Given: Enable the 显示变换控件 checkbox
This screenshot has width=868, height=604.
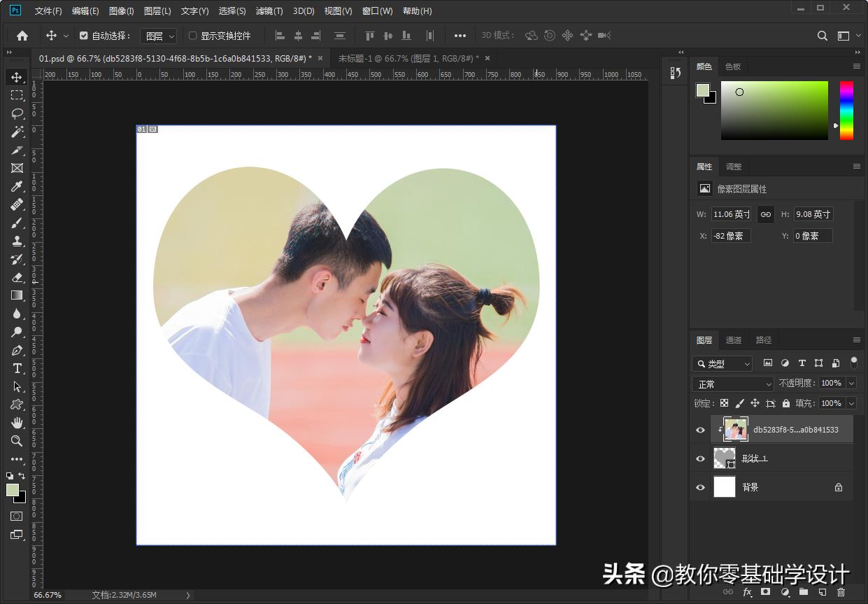Looking at the screenshot, I should 193,36.
